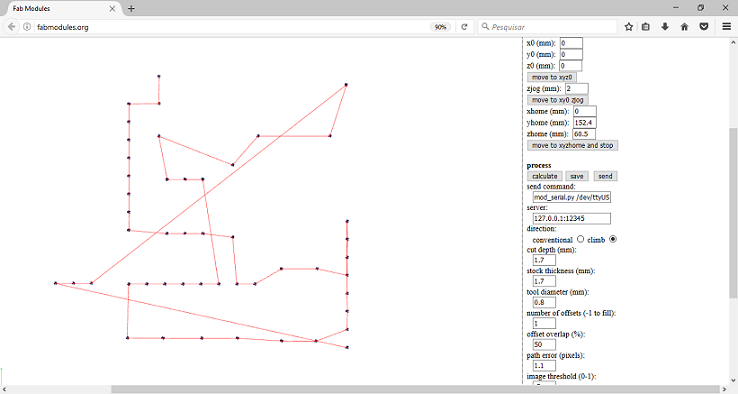Go back with the browser back arrow
This screenshot has height=394, width=738.
[x=11, y=27]
